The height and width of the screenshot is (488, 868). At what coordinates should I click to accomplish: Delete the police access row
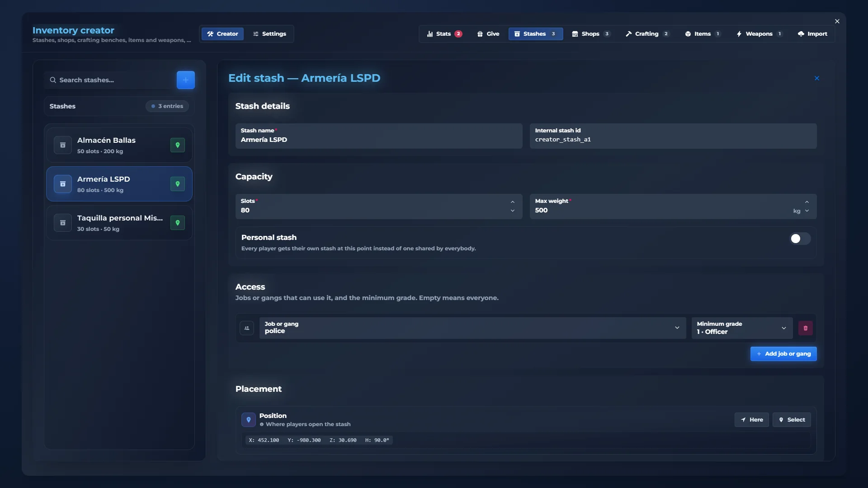[x=805, y=328]
